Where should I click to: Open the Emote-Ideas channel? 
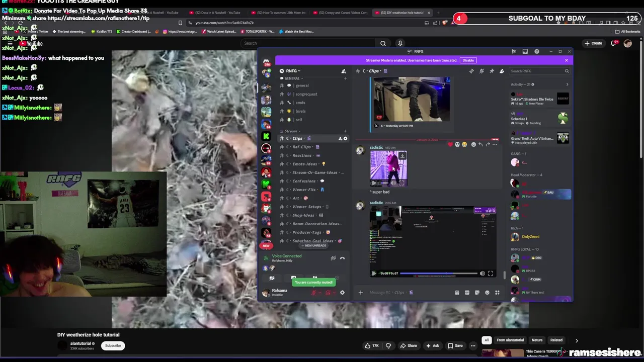313,164
